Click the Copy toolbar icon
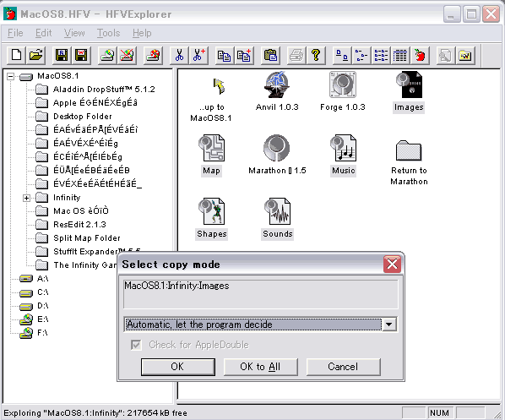The height and width of the screenshot is (420, 505). (224, 55)
